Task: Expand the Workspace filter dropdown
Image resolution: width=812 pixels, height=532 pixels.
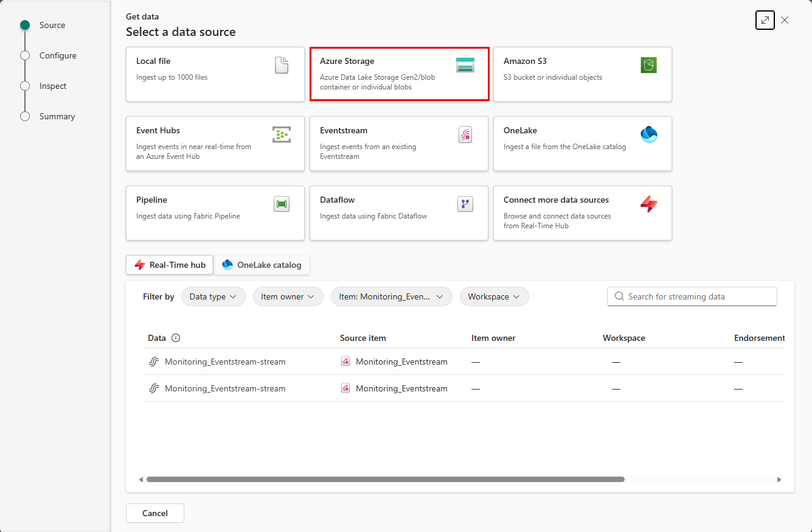Action: click(494, 296)
